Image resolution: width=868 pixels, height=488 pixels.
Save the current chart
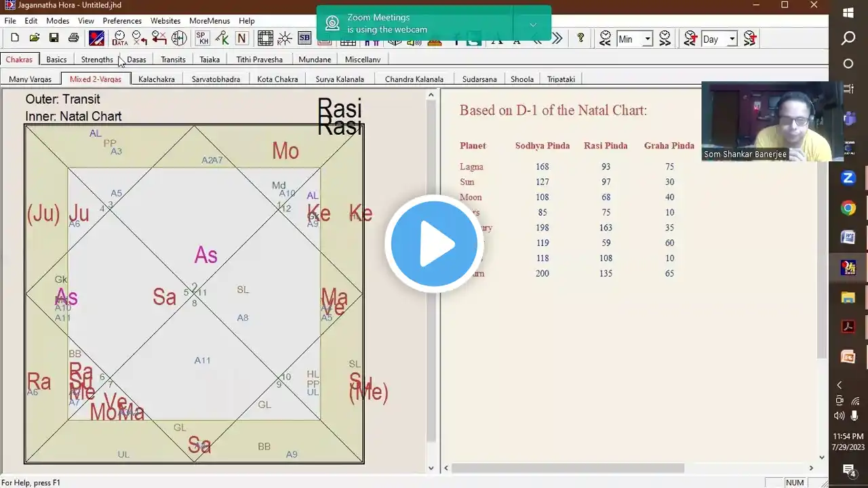pyautogui.click(x=54, y=38)
